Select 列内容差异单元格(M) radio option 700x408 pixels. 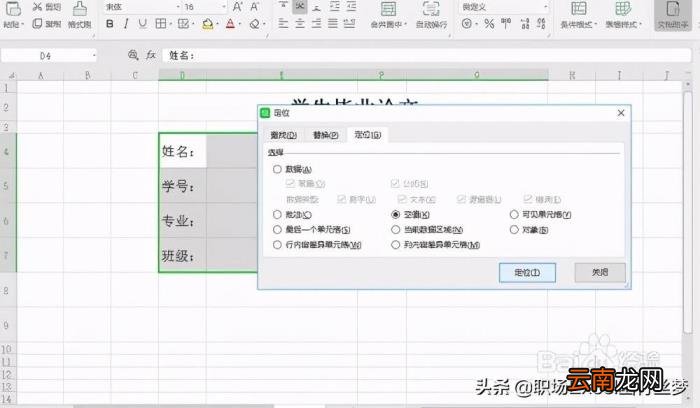pyautogui.click(x=396, y=245)
